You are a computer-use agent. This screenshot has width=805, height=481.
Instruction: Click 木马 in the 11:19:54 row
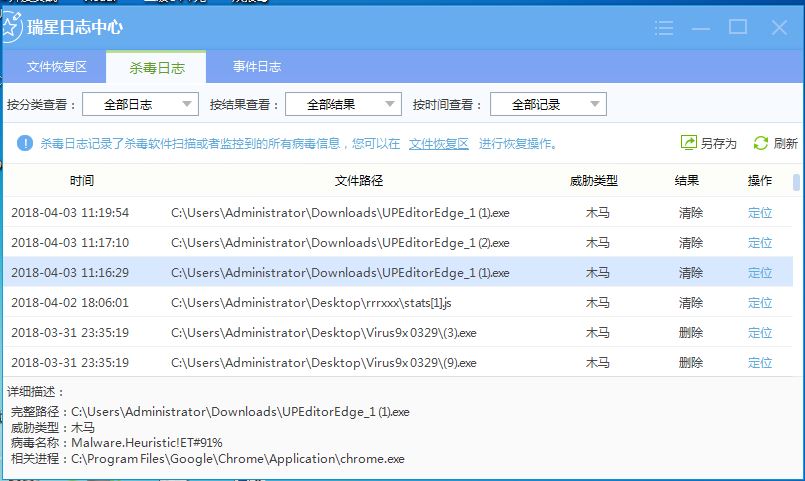point(598,213)
